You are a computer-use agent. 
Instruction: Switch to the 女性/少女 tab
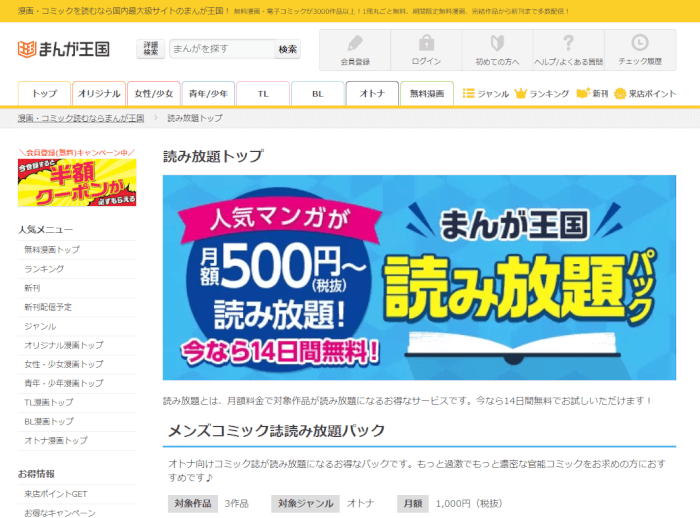(x=154, y=93)
